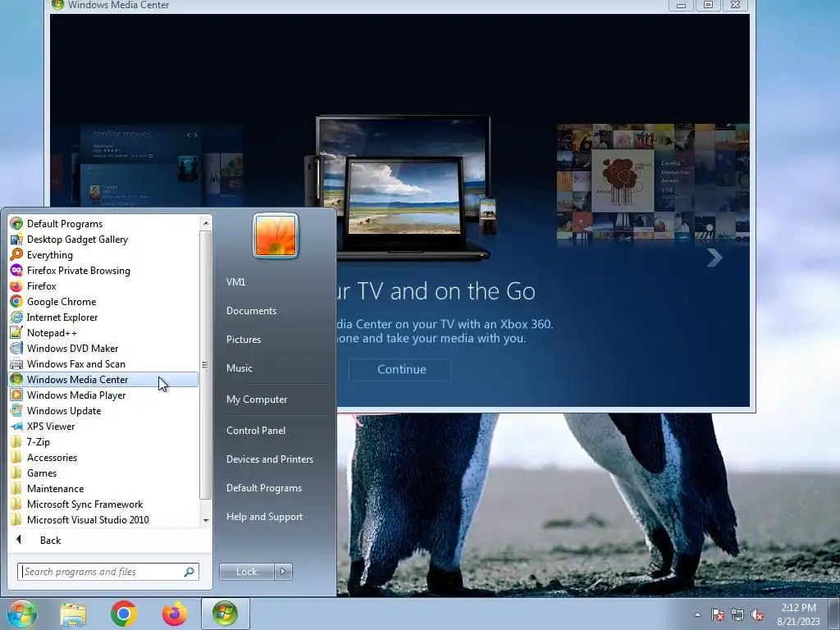Open Firefox icon in the Start menu list

[16, 285]
